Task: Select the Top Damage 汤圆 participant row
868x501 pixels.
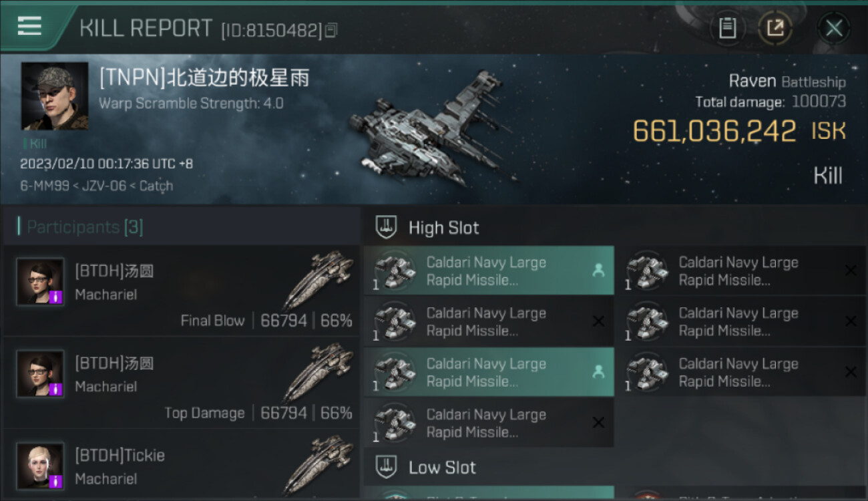Action: 181,382
